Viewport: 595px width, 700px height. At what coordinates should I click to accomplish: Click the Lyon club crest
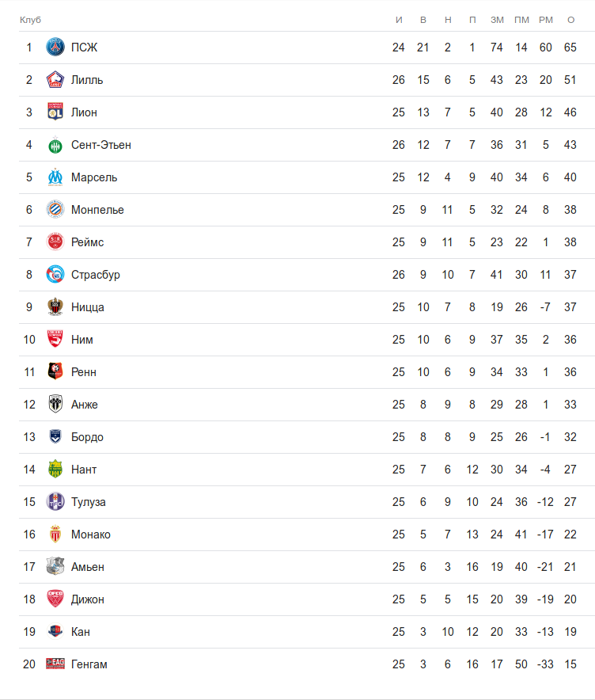(55, 112)
